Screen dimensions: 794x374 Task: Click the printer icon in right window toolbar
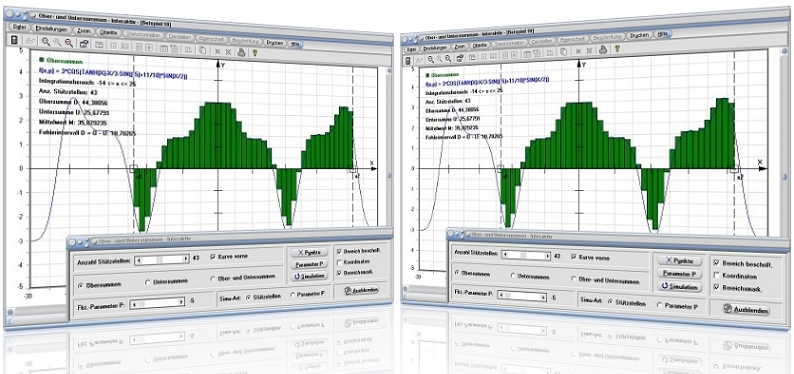click(603, 49)
